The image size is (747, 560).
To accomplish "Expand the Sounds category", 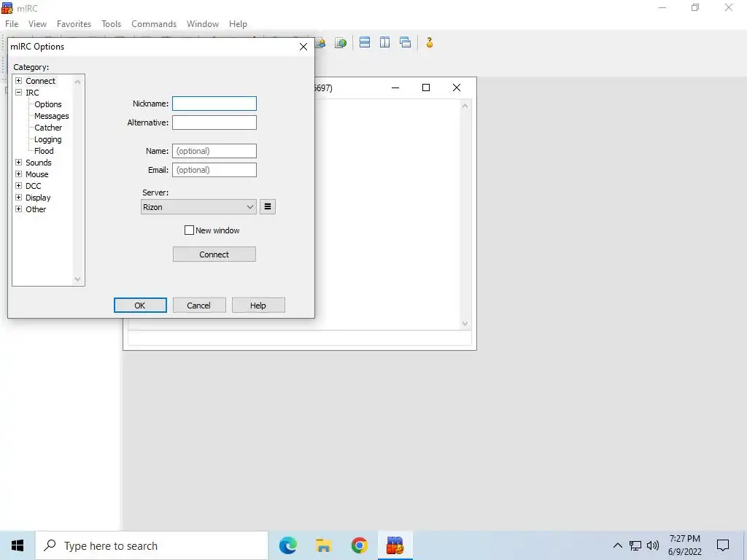I will coord(18,163).
